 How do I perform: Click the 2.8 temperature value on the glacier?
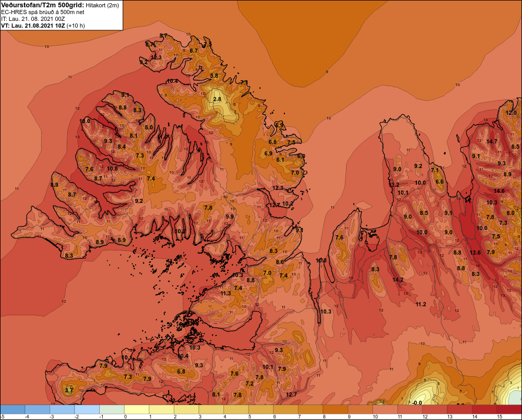click(217, 99)
